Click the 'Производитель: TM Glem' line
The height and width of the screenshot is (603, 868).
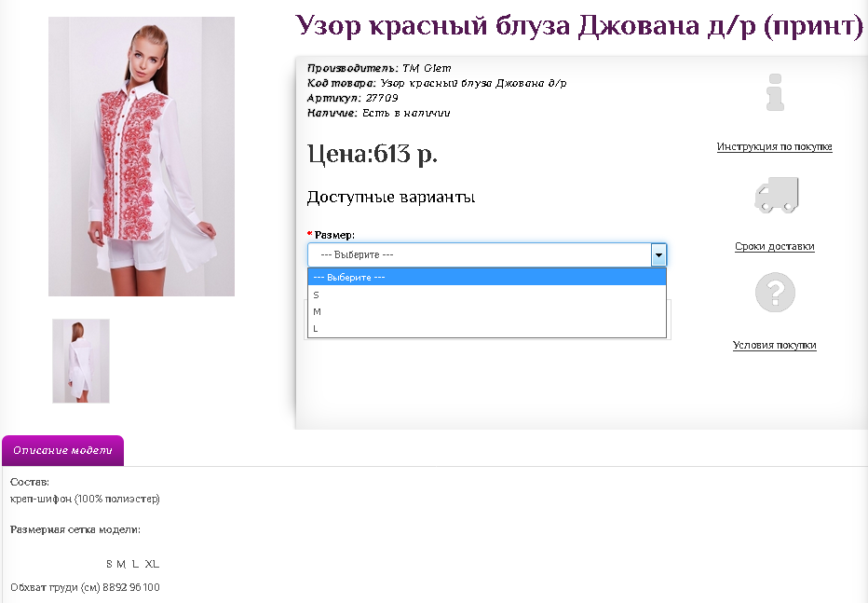click(379, 68)
